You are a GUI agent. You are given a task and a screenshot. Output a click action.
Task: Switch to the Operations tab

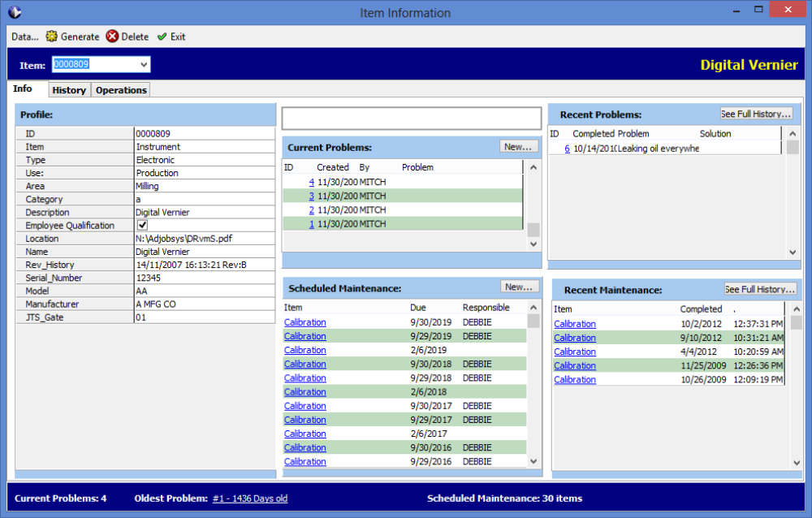(x=121, y=90)
